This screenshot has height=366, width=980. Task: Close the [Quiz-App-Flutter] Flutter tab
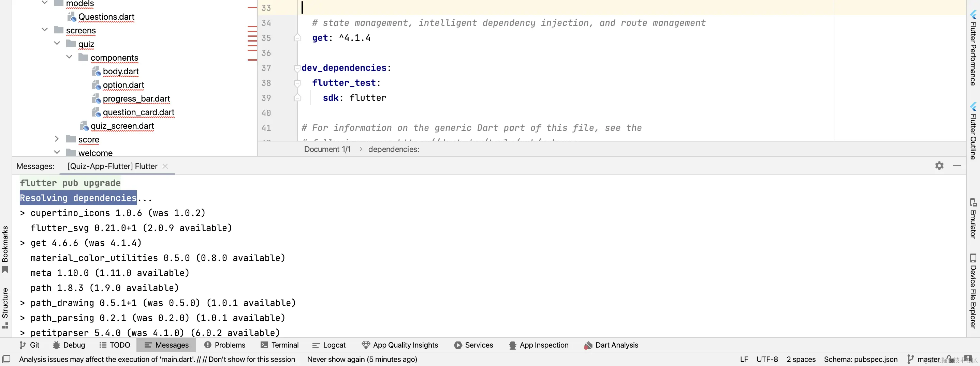[x=165, y=166]
